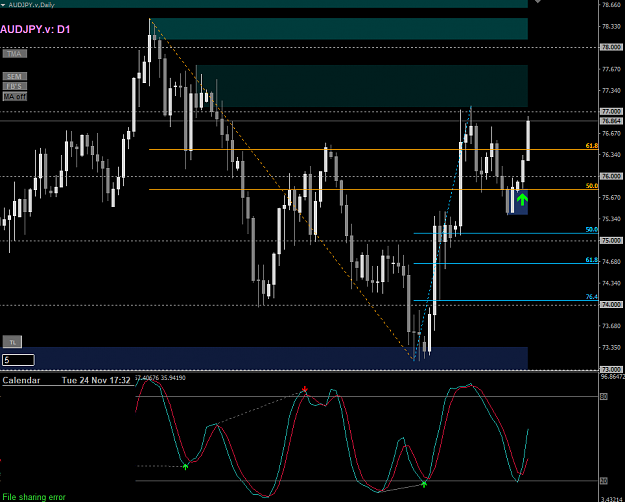Click the 37.40676 35.94190 indicator values
Screen dimensions: 625x502
coord(161,378)
